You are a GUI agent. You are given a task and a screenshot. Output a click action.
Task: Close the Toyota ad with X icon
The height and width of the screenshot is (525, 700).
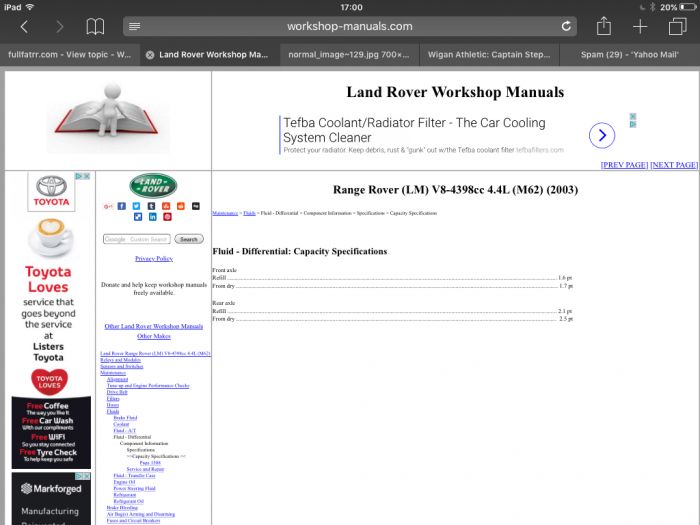[x=87, y=176]
